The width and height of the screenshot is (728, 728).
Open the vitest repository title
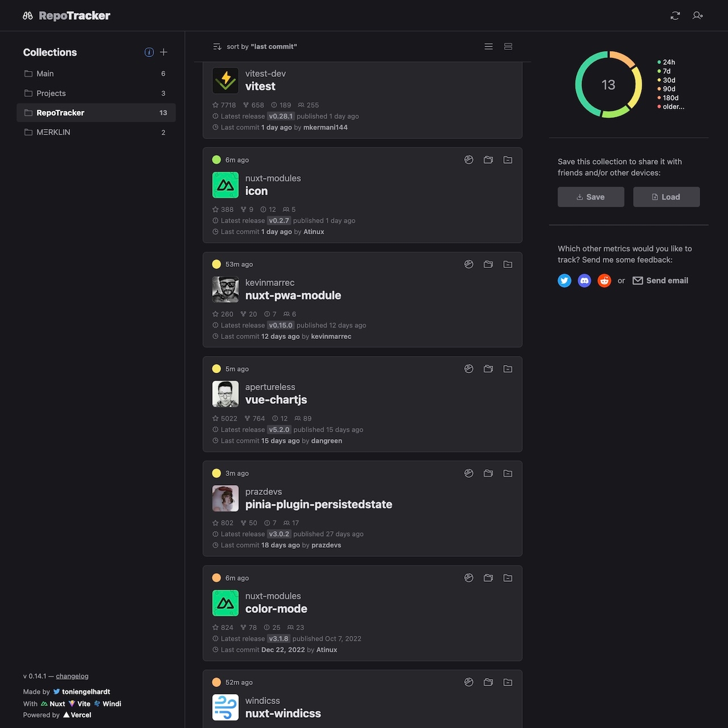pyautogui.click(x=260, y=86)
